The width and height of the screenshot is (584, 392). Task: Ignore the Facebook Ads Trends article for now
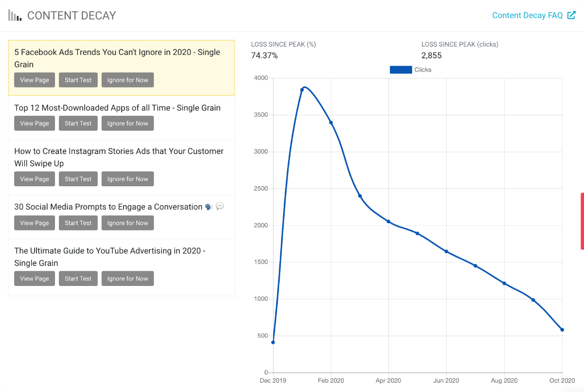pos(128,80)
